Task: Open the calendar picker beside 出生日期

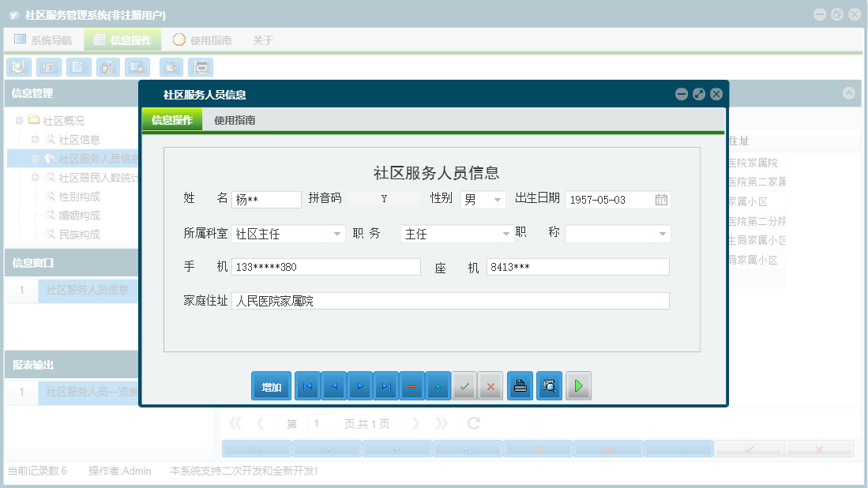Action: point(662,200)
